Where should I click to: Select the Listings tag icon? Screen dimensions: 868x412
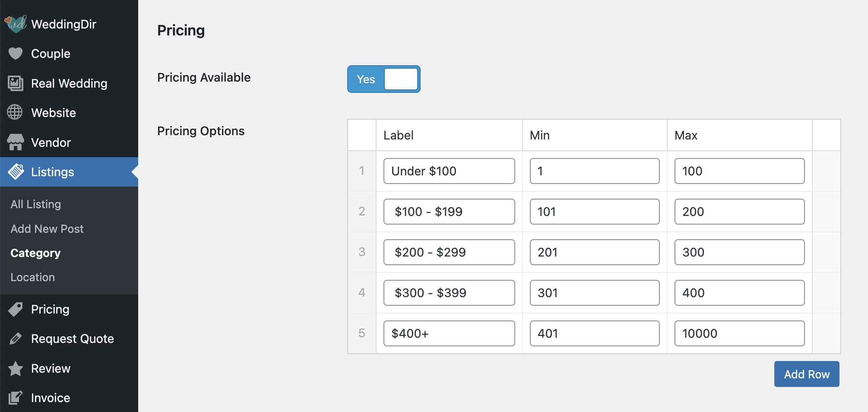tap(16, 171)
